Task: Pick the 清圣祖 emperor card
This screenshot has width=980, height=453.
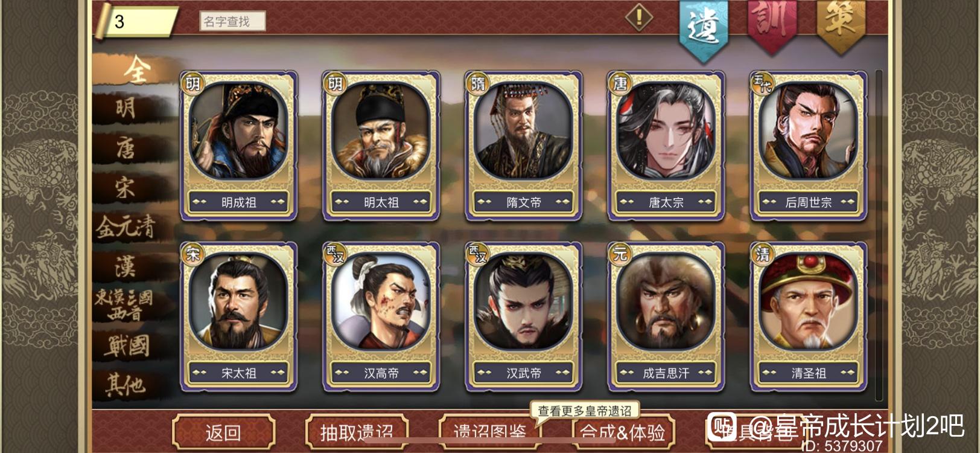Action: [808, 316]
